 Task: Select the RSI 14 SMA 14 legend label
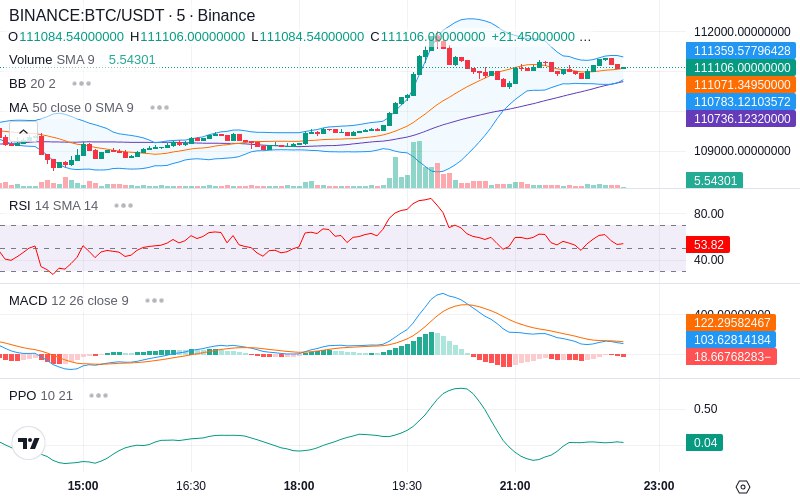pos(54,206)
